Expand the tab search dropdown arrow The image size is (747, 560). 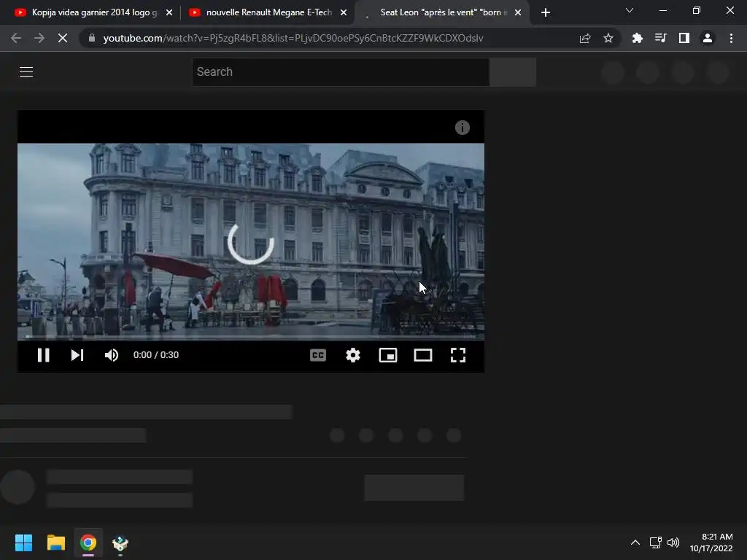point(630,10)
